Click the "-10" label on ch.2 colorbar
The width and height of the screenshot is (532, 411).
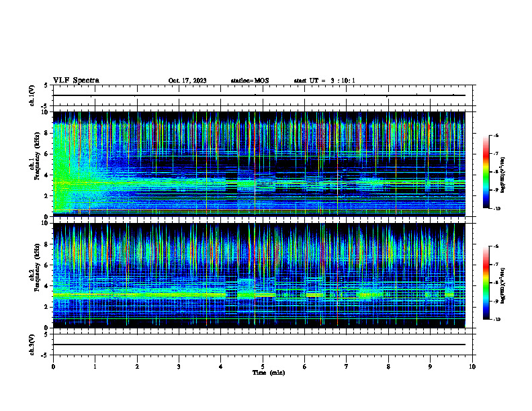(496, 320)
